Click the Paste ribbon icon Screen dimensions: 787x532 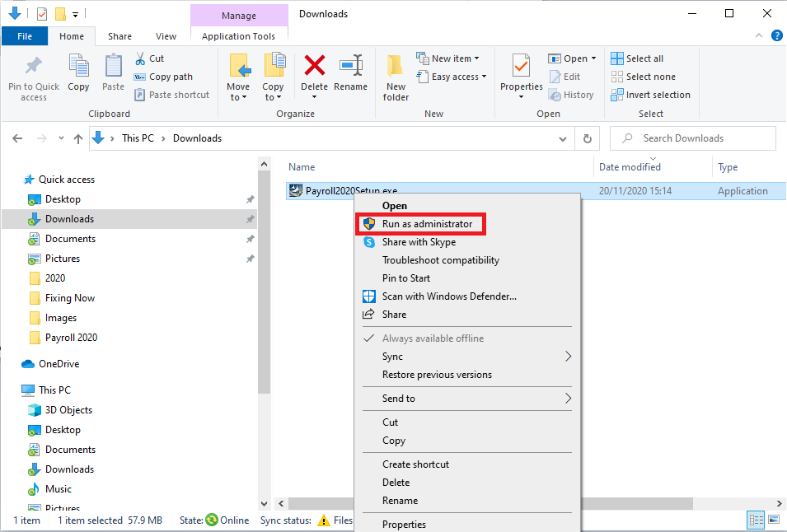pos(114,67)
